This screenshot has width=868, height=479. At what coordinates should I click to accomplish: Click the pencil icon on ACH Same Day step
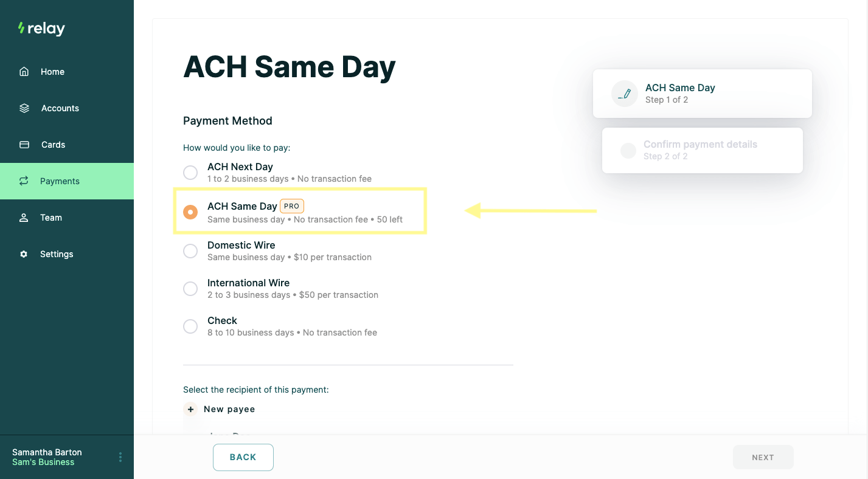(x=624, y=93)
